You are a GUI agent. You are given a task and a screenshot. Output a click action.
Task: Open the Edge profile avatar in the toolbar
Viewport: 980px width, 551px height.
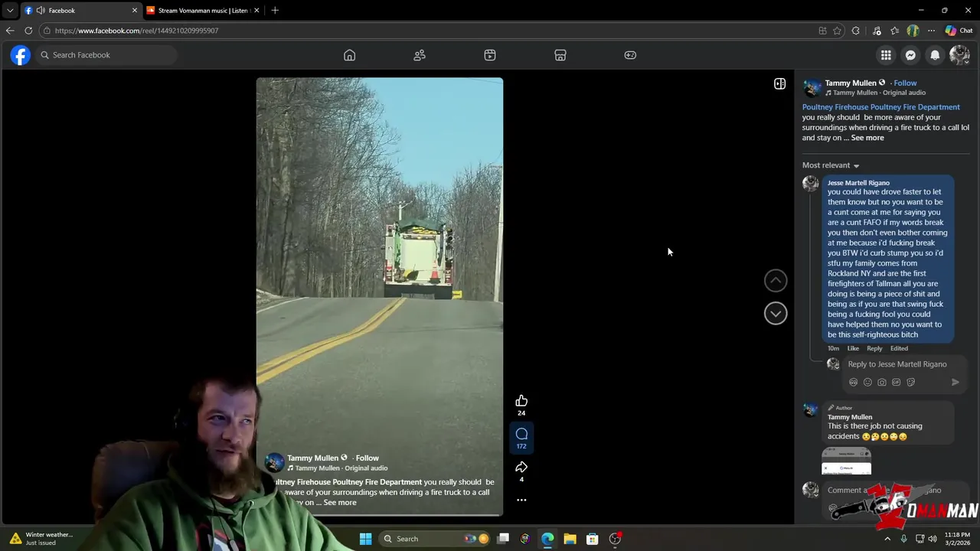[913, 31]
